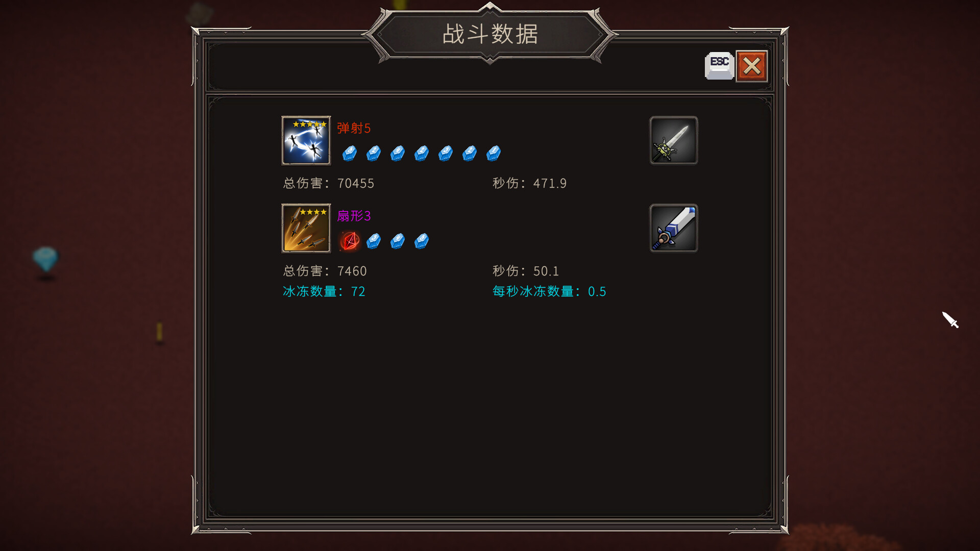This screenshot has height=551, width=980.
Task: Click the first blue gem under 弹射5
Action: click(350, 153)
